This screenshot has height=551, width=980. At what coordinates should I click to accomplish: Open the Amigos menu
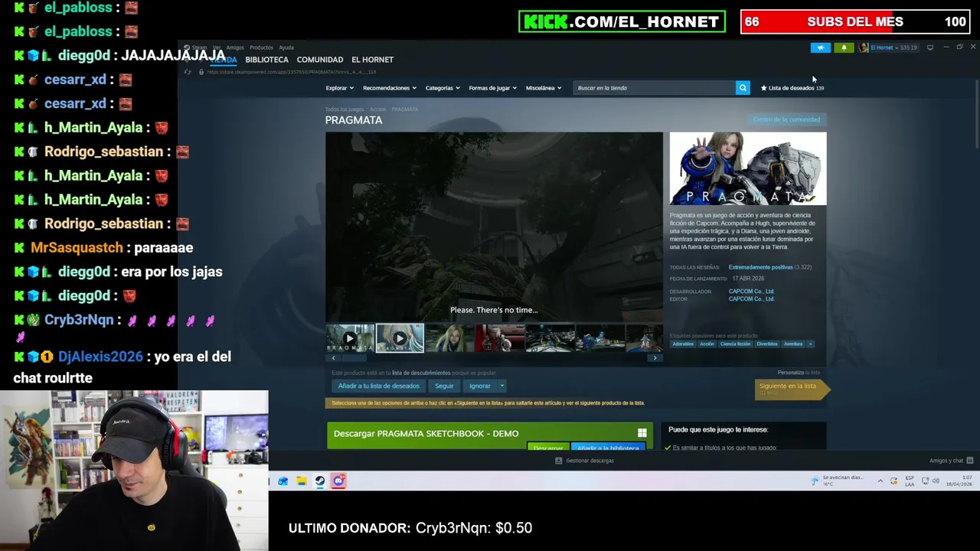point(234,47)
